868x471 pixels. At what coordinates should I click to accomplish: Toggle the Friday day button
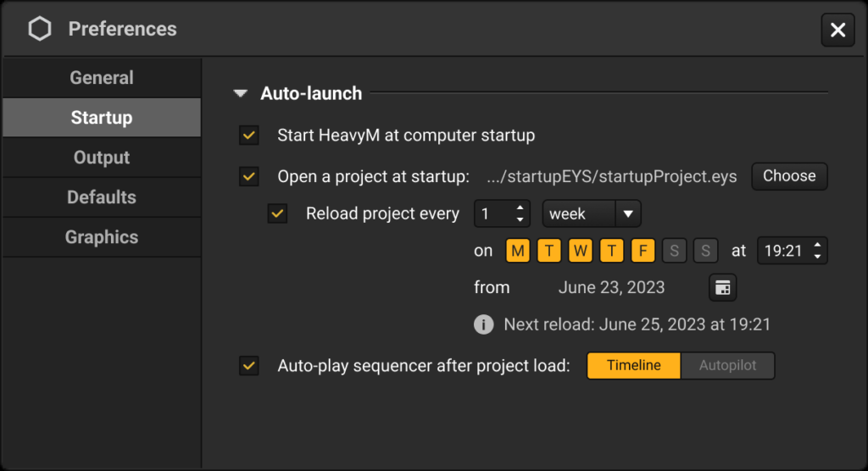[643, 251]
